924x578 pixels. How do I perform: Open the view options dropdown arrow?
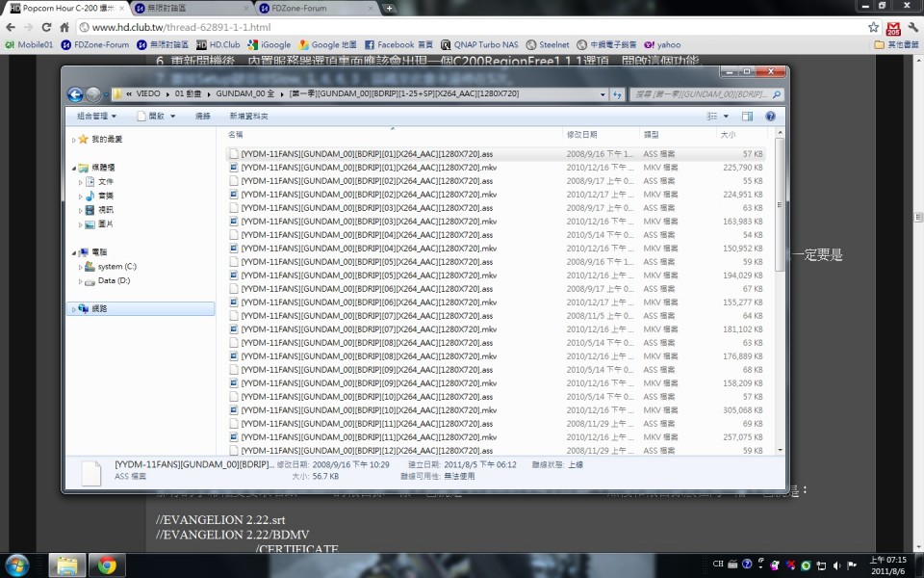(x=726, y=117)
